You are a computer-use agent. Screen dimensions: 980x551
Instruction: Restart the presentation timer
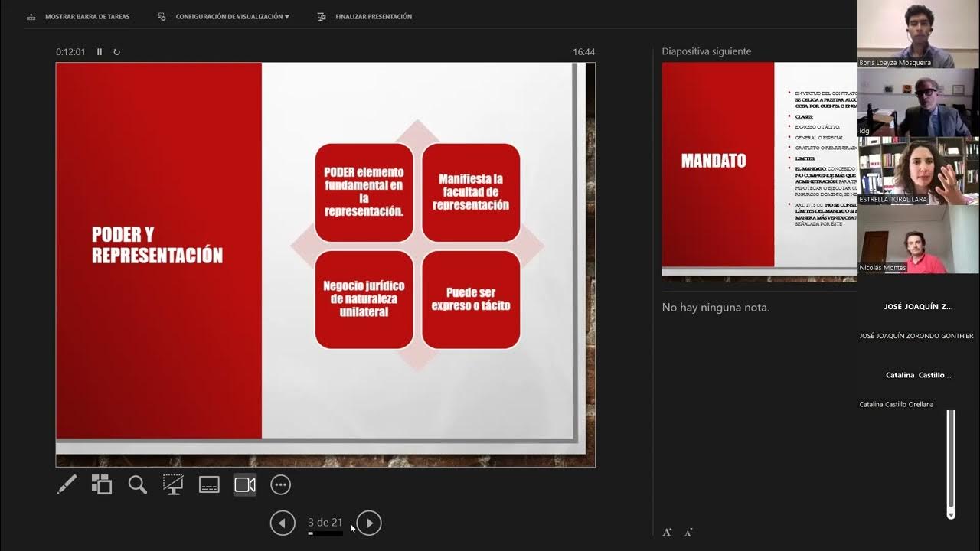(x=117, y=52)
